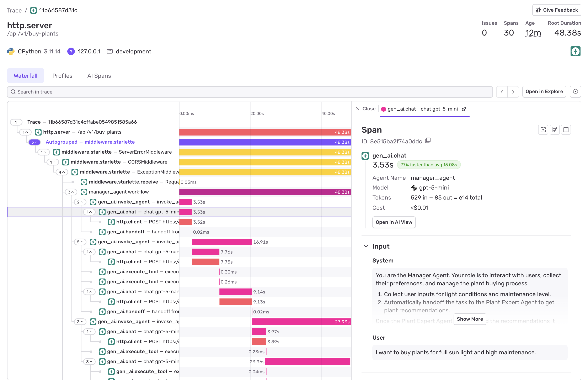Collapse the Input section in span details
Viewport: 588px width, 387px height.
[366, 246]
